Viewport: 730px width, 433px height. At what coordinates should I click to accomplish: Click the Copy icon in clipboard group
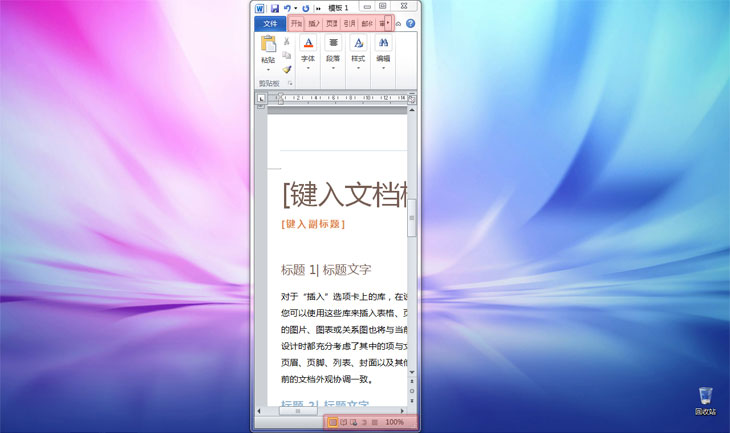[287, 55]
